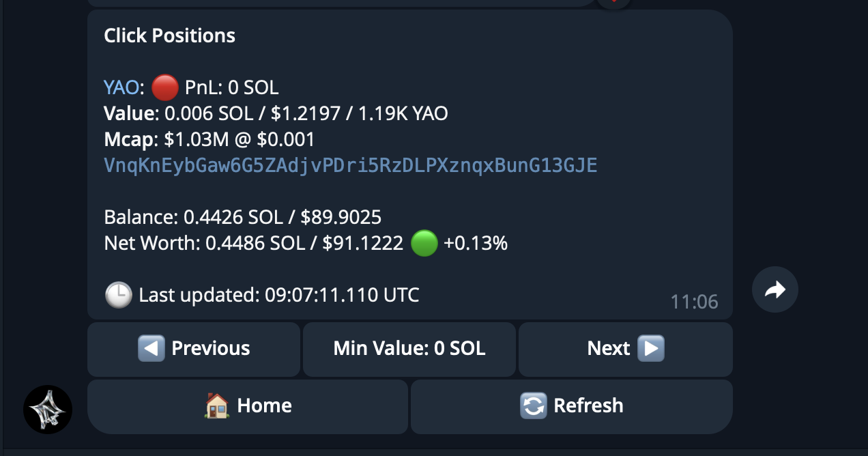
Task: Click the house icon on Home
Action: coord(216,405)
